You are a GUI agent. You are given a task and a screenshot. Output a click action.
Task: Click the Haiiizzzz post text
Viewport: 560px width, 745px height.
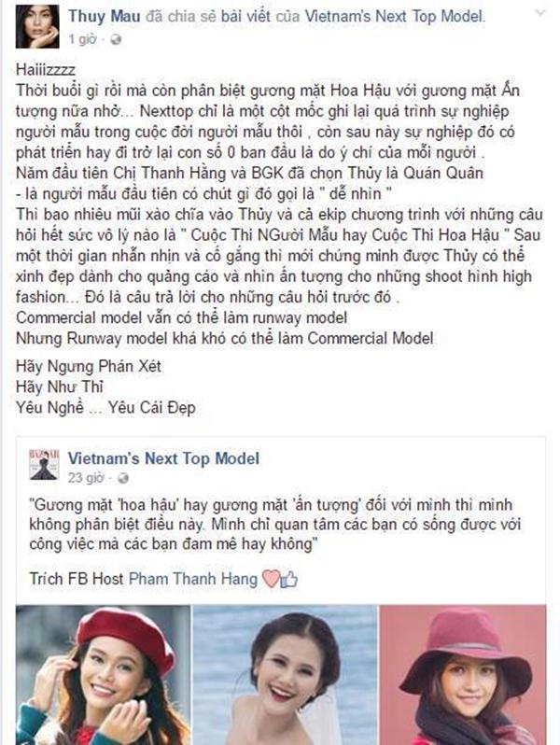(x=46, y=70)
